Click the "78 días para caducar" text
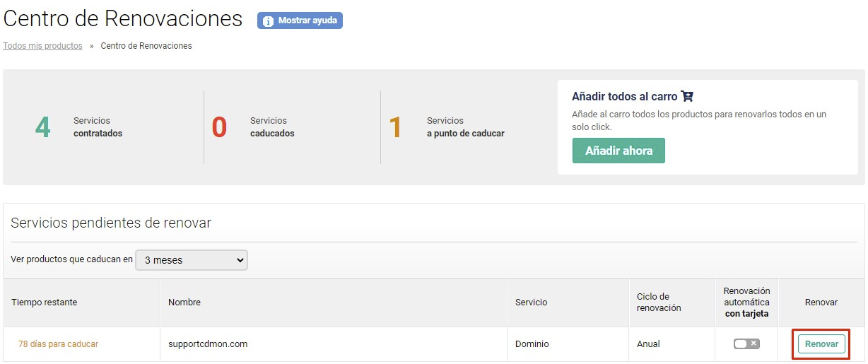868x364 pixels. point(58,344)
